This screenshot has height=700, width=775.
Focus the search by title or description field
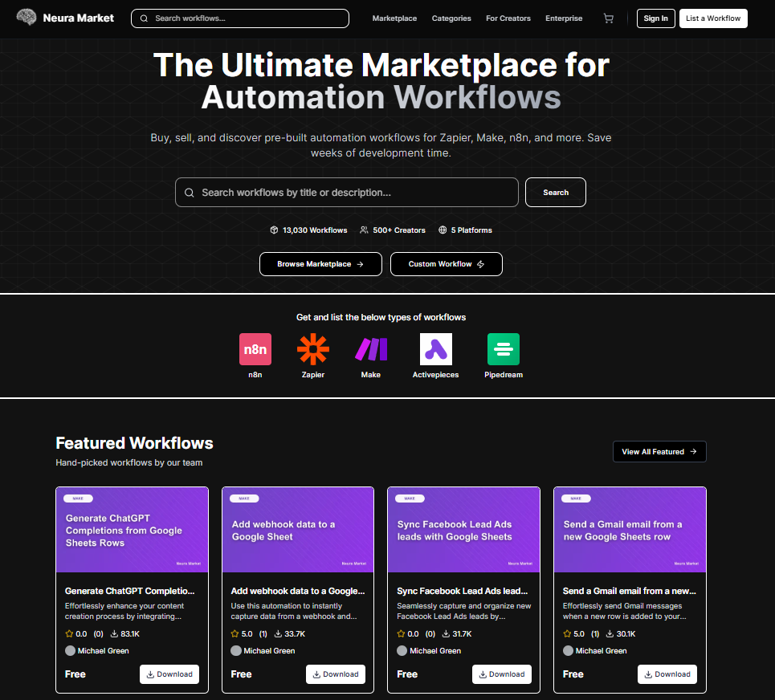click(x=346, y=192)
